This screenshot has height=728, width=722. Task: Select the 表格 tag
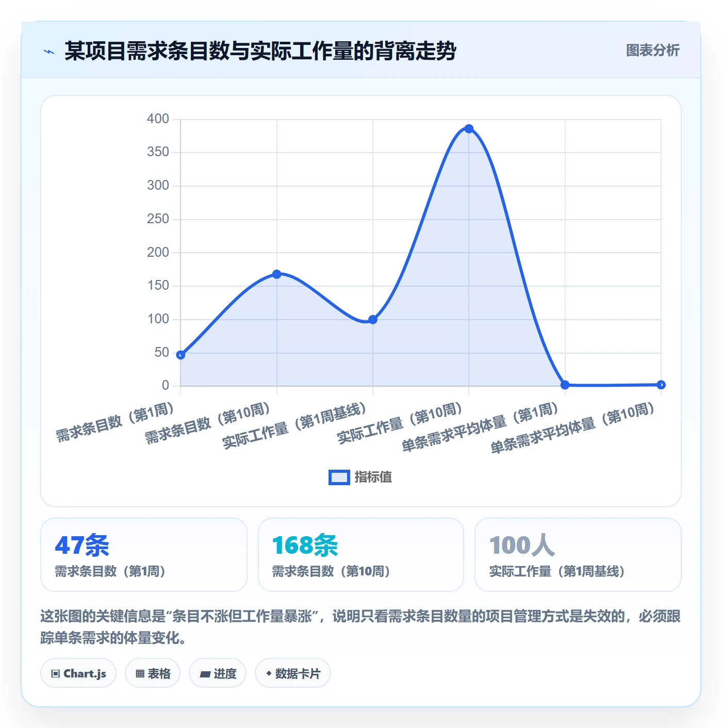click(x=153, y=673)
